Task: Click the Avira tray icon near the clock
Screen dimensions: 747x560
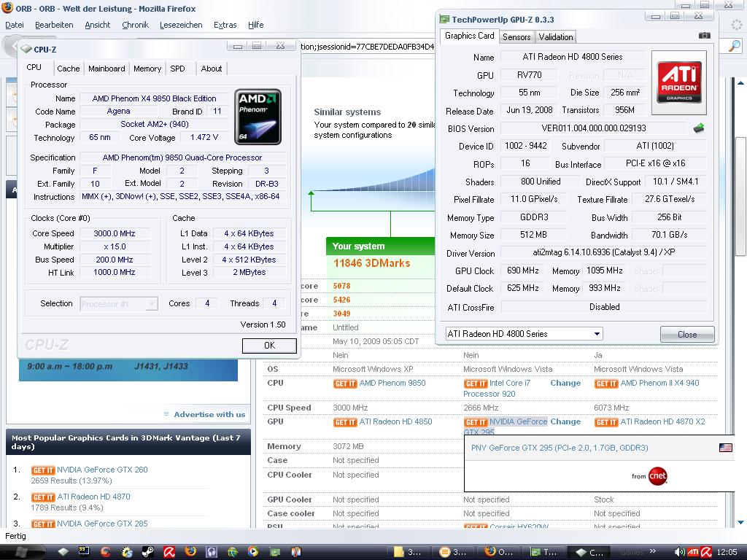Action: [x=706, y=552]
